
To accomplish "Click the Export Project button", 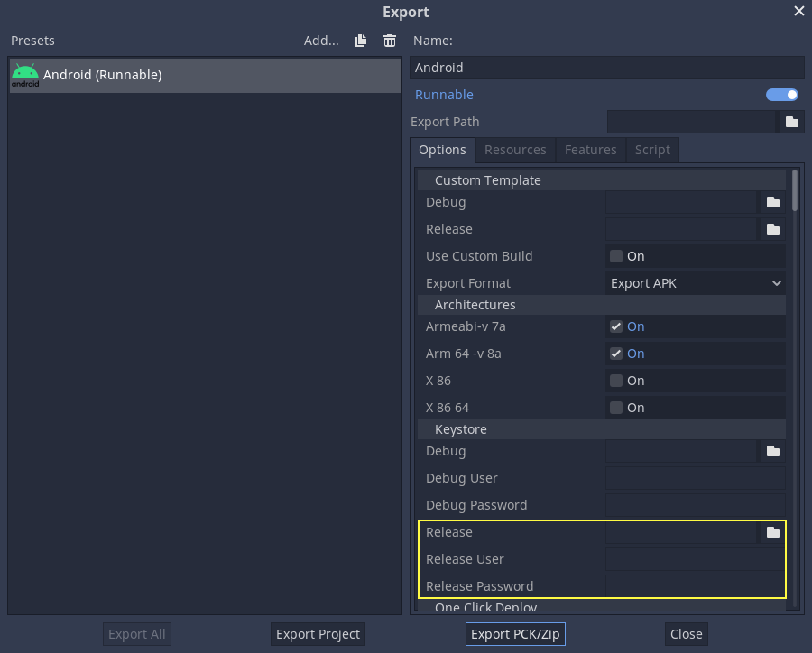I will [318, 634].
